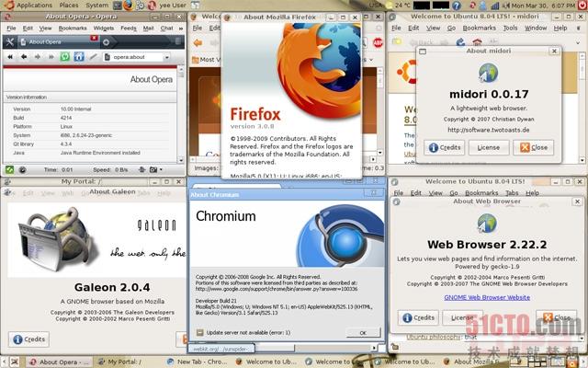Click Chromium support URL text
This screenshot has width=588, height=368.
(277, 289)
